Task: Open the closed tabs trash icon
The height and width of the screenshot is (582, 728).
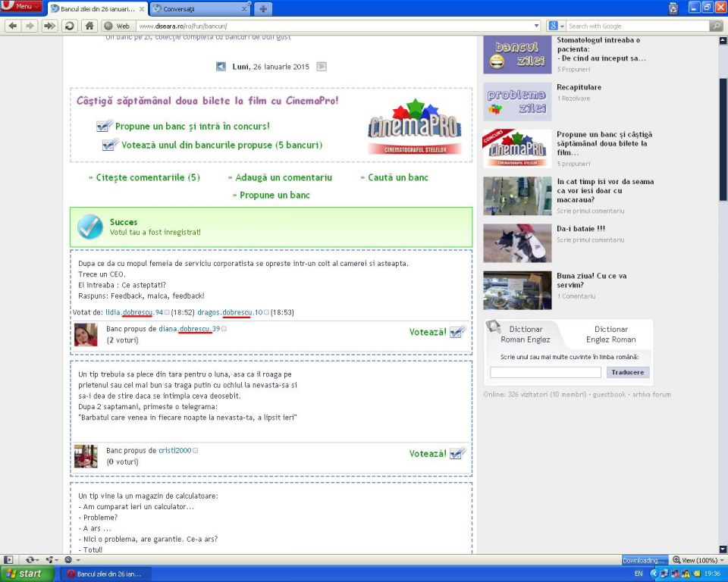Action: tap(673, 8)
